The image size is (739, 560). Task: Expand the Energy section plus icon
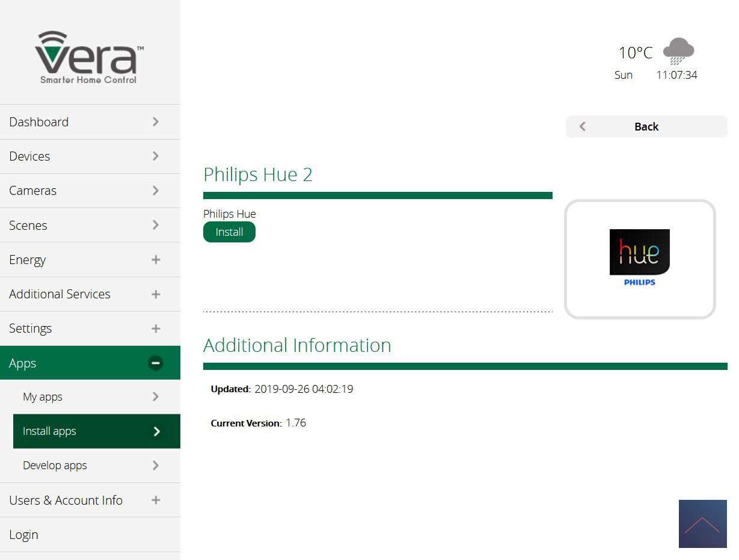[x=156, y=260]
